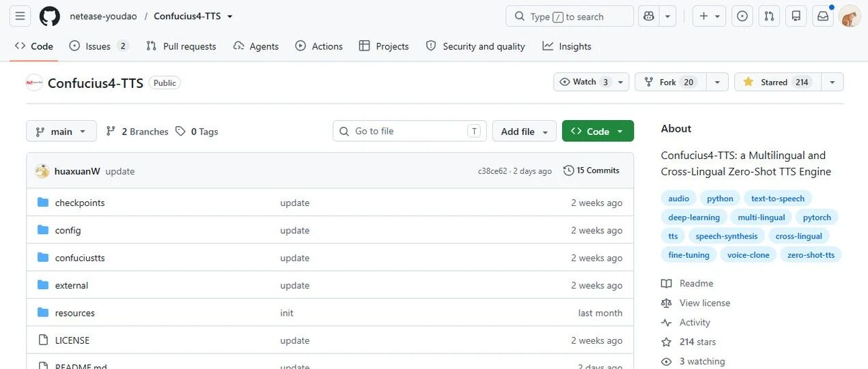Image resolution: width=868 pixels, height=369 pixels.
Task: Go to GitHub homepage logo
Action: coord(49,16)
